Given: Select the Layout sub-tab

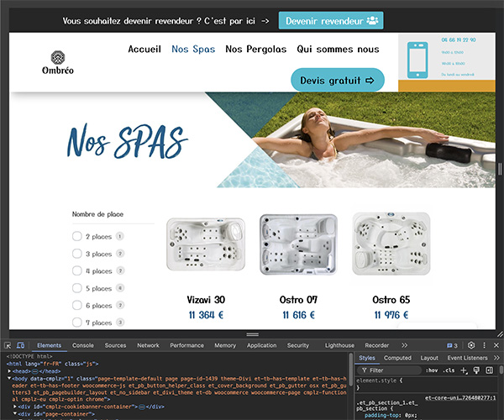Looking at the screenshot, I should (429, 358).
